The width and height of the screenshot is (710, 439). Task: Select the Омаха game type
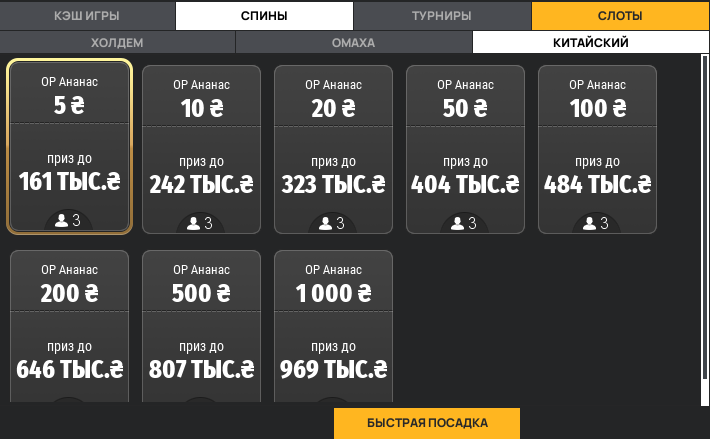353,43
